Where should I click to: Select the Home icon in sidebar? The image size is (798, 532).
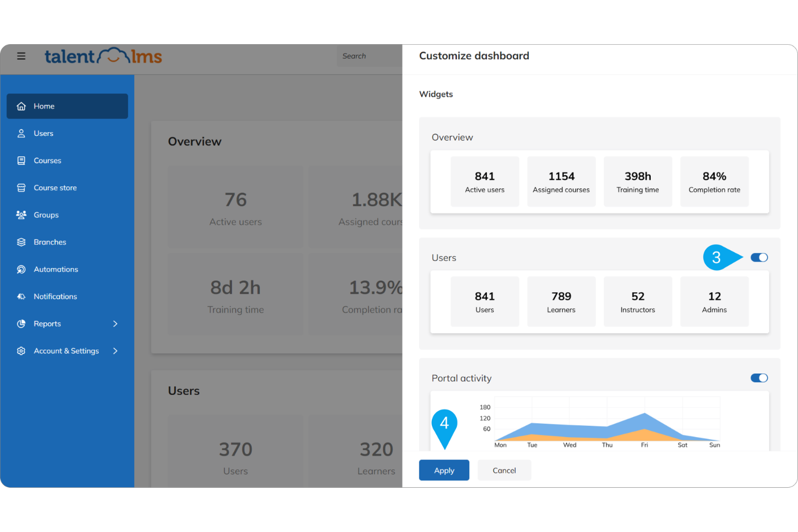(21, 106)
